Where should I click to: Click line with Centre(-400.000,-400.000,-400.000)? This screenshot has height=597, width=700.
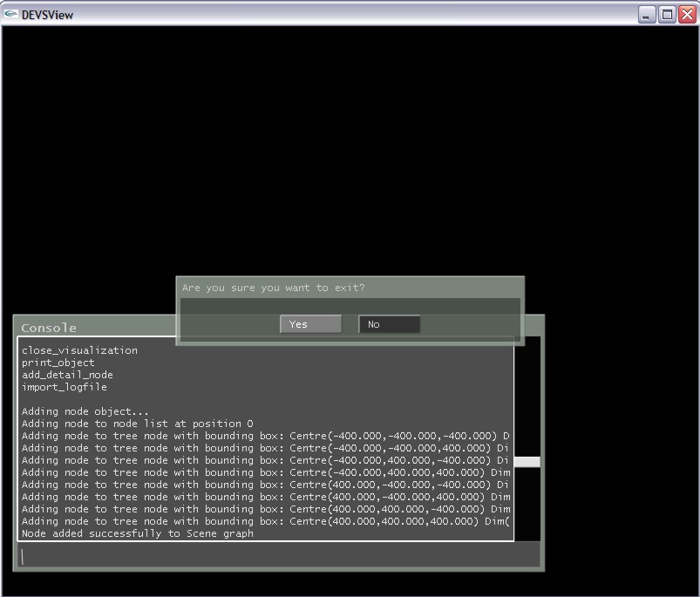(266, 436)
